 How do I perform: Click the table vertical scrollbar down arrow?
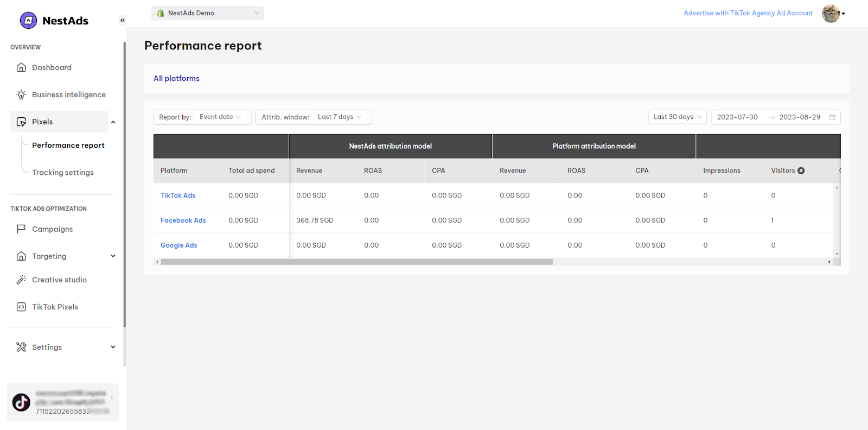(x=837, y=254)
